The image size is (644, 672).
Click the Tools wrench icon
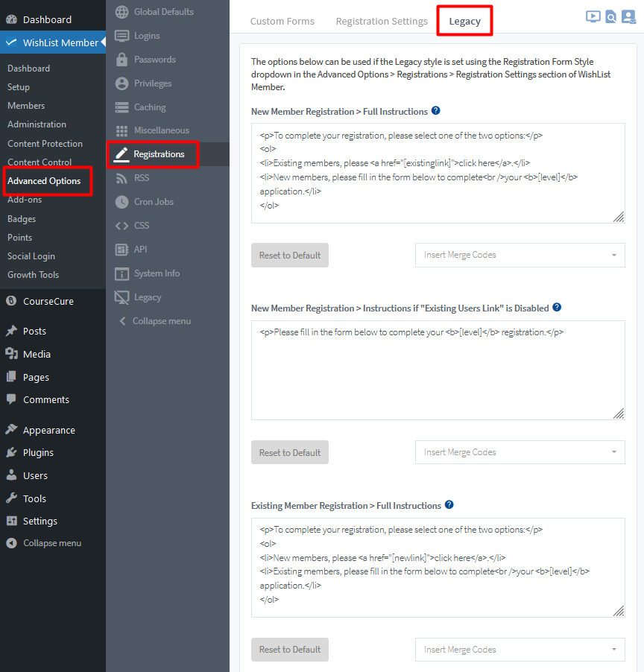(x=12, y=498)
